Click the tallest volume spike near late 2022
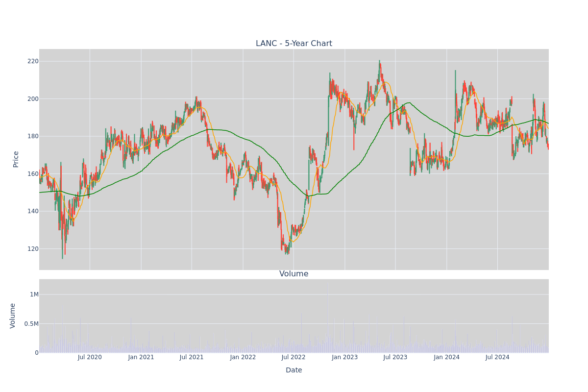The width and height of the screenshot is (588, 392). 328,317
